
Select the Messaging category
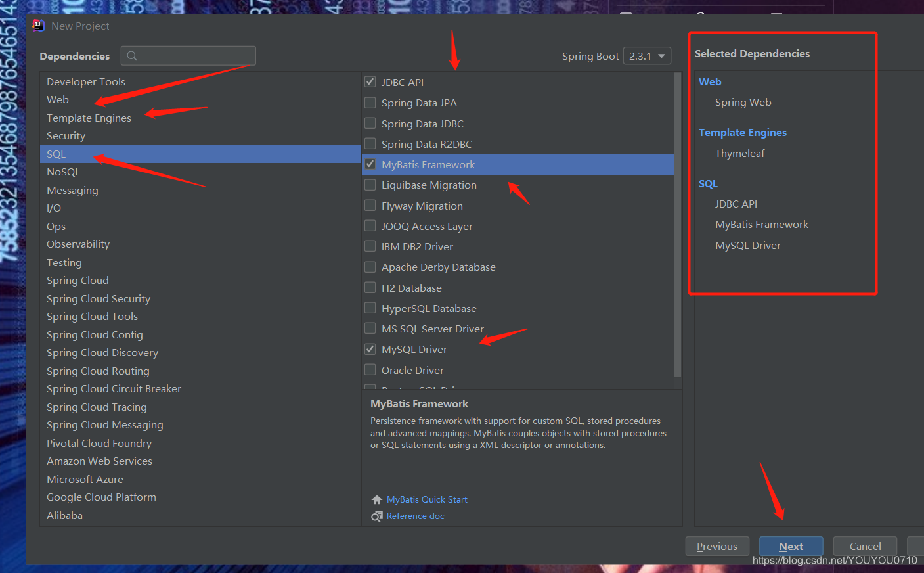point(200,190)
